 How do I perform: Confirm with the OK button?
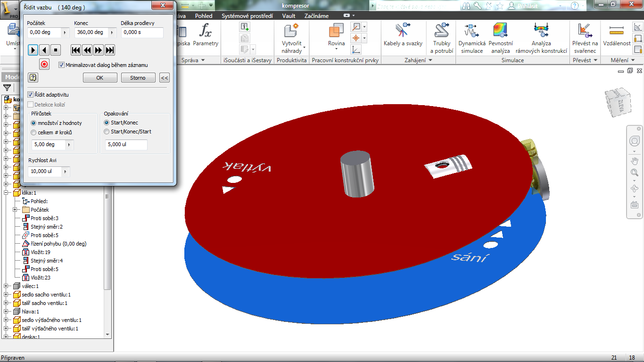pyautogui.click(x=100, y=78)
